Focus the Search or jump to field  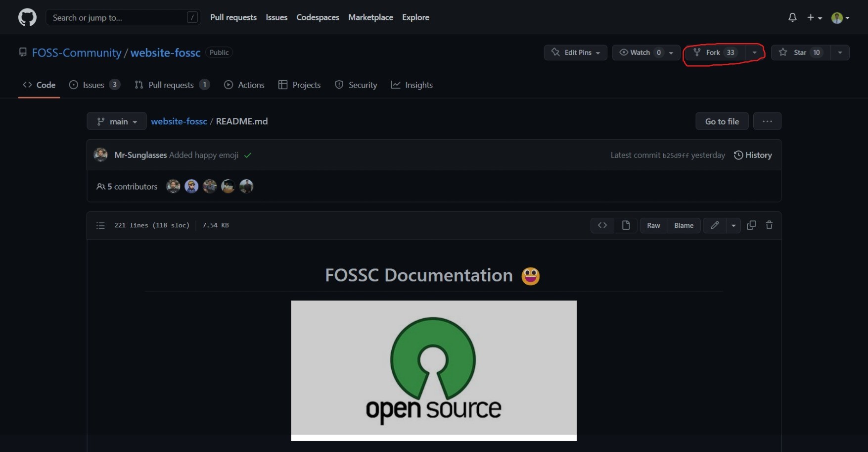click(x=123, y=17)
